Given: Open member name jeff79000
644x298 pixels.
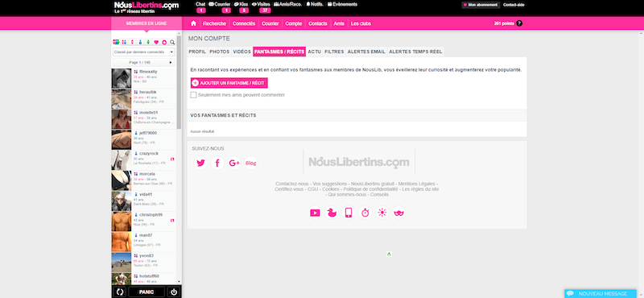Looking at the screenshot, I should point(148,133).
